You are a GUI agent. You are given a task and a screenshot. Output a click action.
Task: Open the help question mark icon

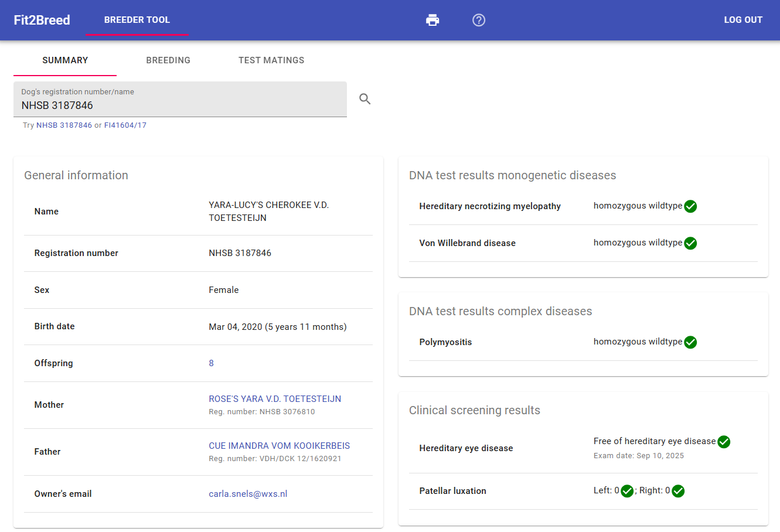point(479,20)
